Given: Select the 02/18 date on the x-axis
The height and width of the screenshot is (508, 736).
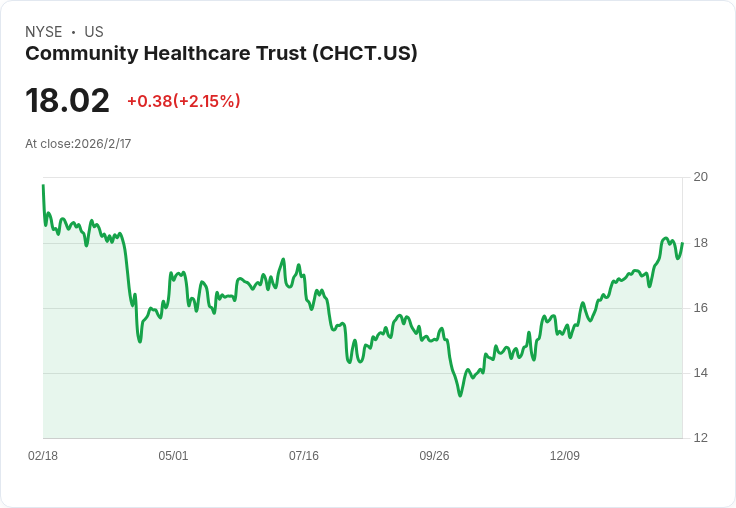Looking at the screenshot, I should tap(43, 456).
